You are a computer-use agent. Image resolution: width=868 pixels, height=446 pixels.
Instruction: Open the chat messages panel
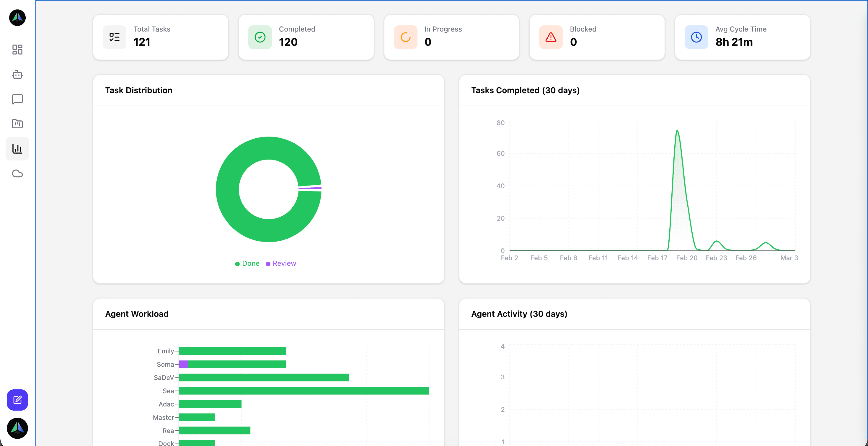[17, 99]
